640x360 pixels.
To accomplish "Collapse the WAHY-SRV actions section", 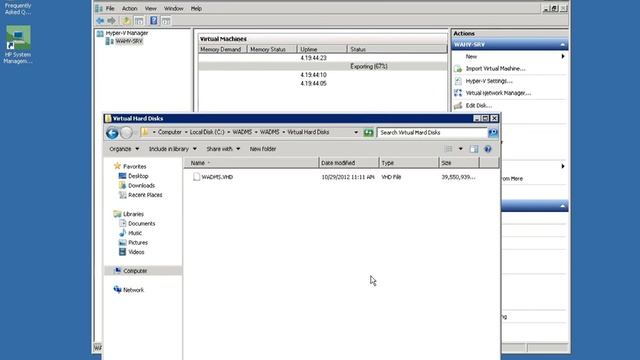I will coord(563,44).
